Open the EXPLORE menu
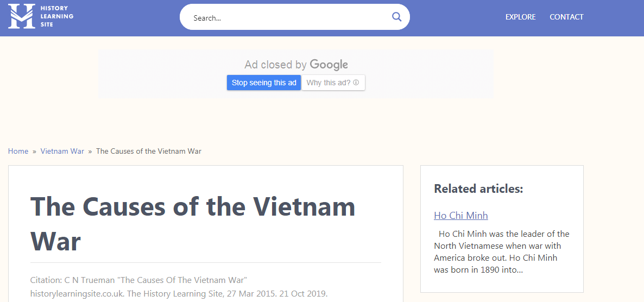Screen dimensions: 644x302 coord(520,17)
